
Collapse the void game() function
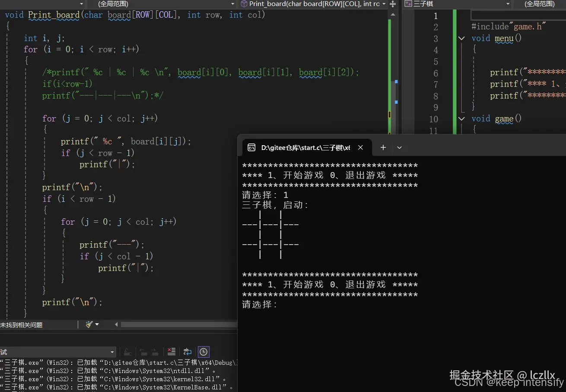(x=462, y=119)
